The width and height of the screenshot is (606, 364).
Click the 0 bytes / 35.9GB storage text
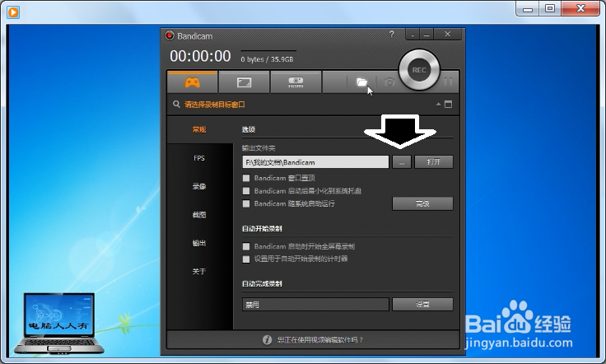click(267, 59)
